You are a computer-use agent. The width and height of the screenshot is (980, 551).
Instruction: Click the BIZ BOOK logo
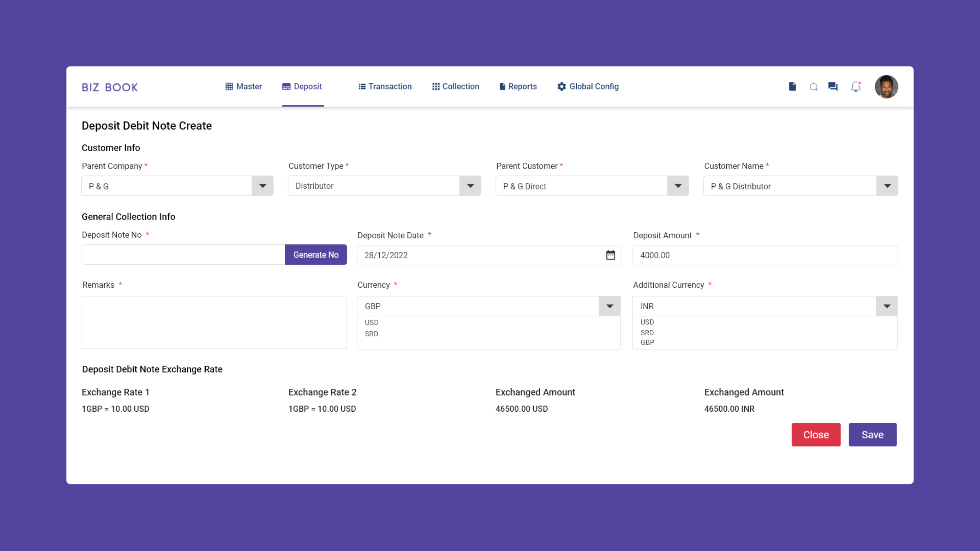[110, 87]
